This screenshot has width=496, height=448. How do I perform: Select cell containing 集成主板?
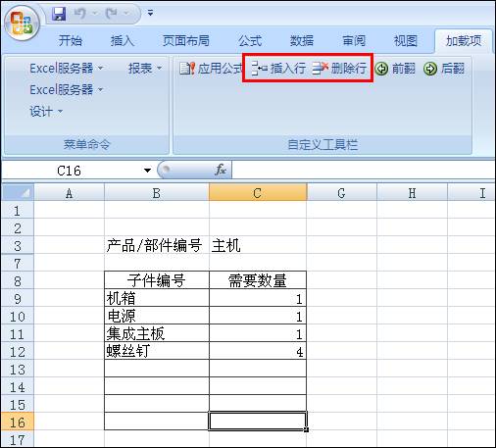pos(157,333)
